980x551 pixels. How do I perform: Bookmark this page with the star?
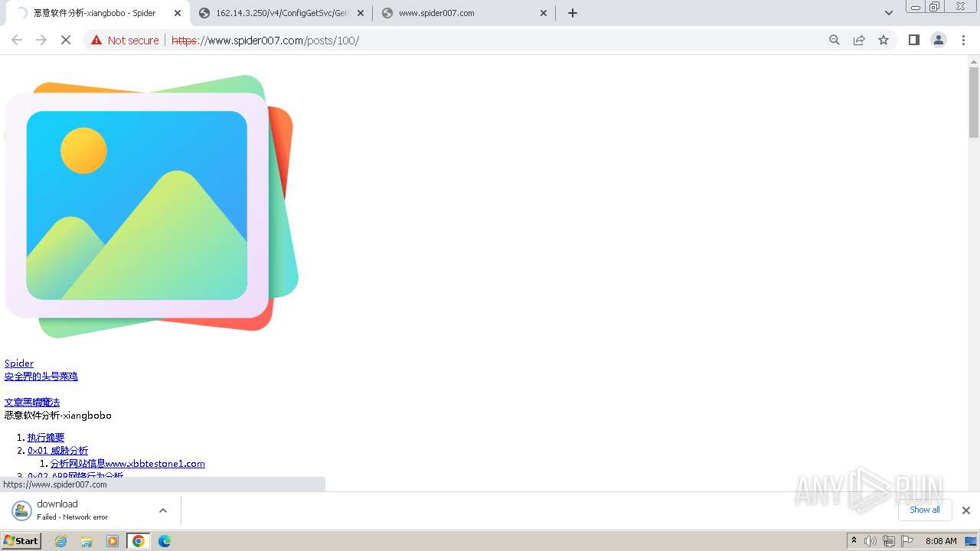(x=884, y=40)
